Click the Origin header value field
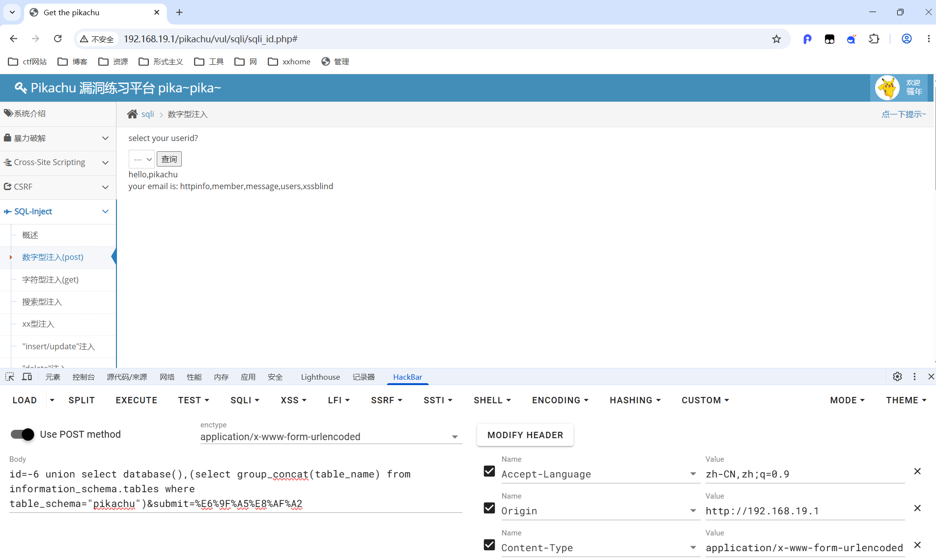The image size is (936, 560). point(805,511)
